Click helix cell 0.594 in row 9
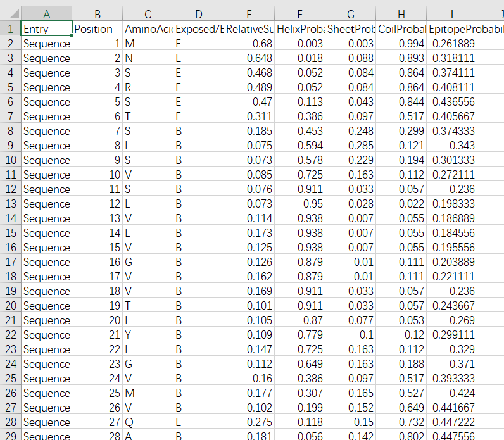Screen dimensions: 504x440 300,145
